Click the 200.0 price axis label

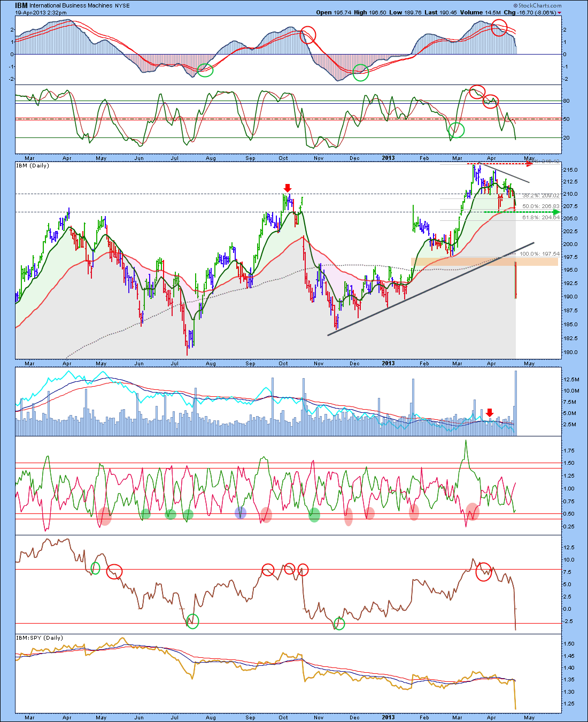[570, 244]
